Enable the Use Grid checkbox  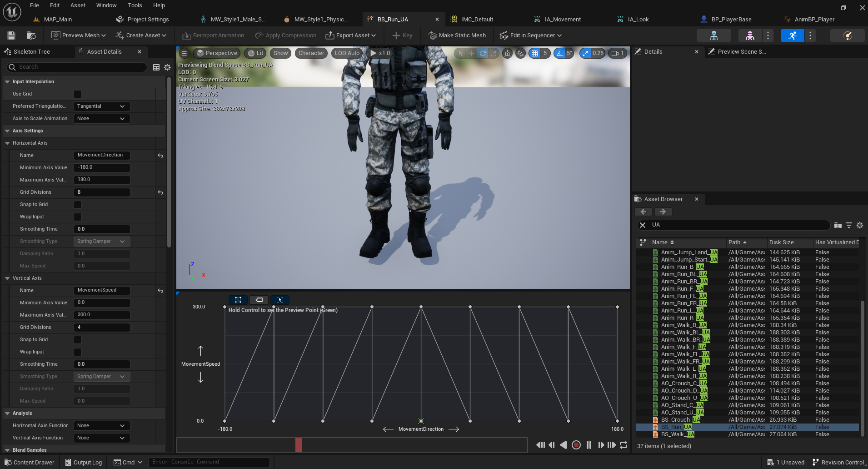[78, 94]
